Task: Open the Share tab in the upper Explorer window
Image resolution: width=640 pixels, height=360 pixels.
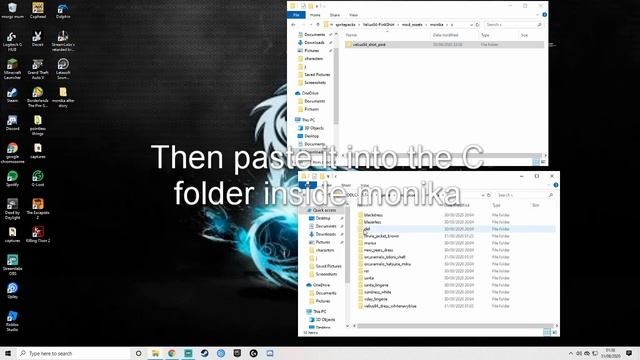Action: tap(335, 15)
